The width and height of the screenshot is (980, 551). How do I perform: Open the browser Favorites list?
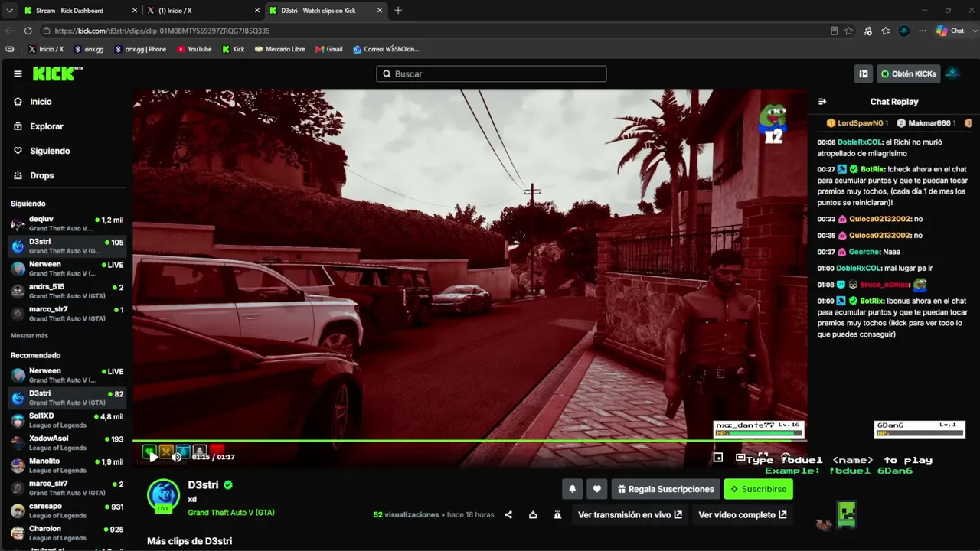pos(886,31)
